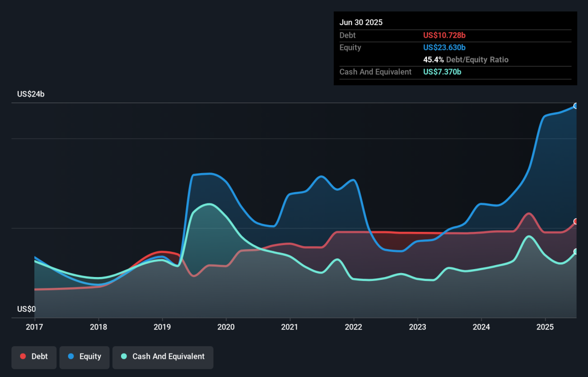Click the blue dot in Equity legend
This screenshot has width=588, height=377.
71,356
